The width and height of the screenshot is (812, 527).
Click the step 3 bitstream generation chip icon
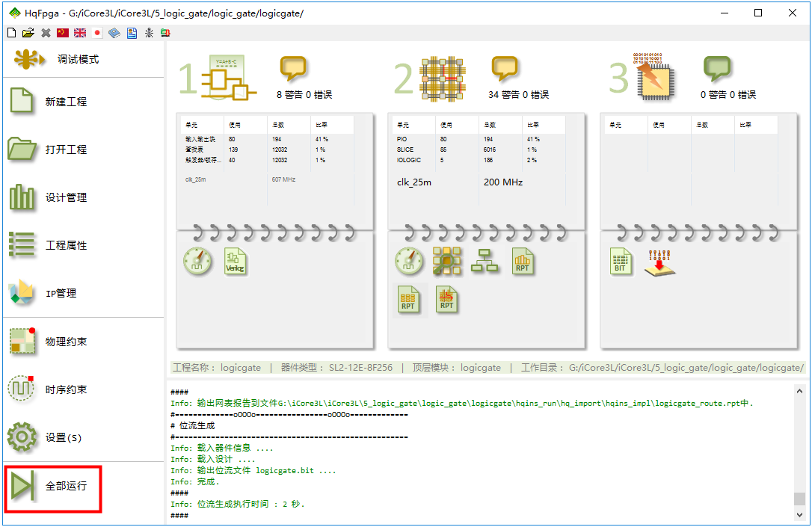coord(656,78)
